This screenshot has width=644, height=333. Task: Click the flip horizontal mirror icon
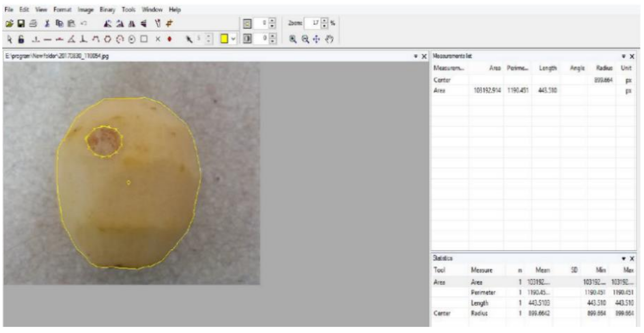(x=132, y=24)
